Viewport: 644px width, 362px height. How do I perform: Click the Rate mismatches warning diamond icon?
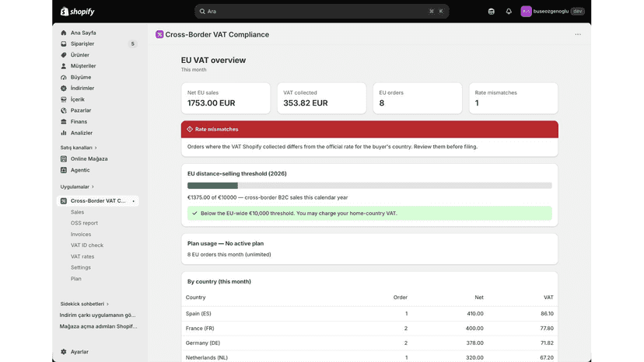[190, 129]
